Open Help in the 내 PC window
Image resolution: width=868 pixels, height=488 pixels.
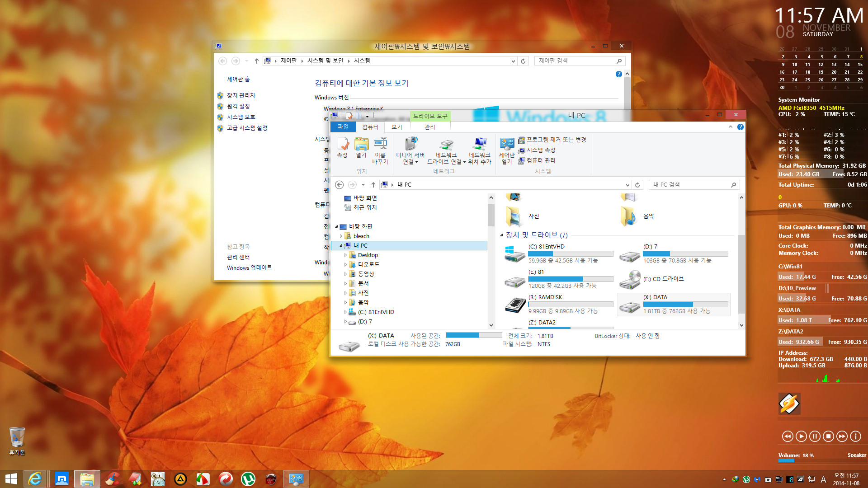[x=740, y=127]
